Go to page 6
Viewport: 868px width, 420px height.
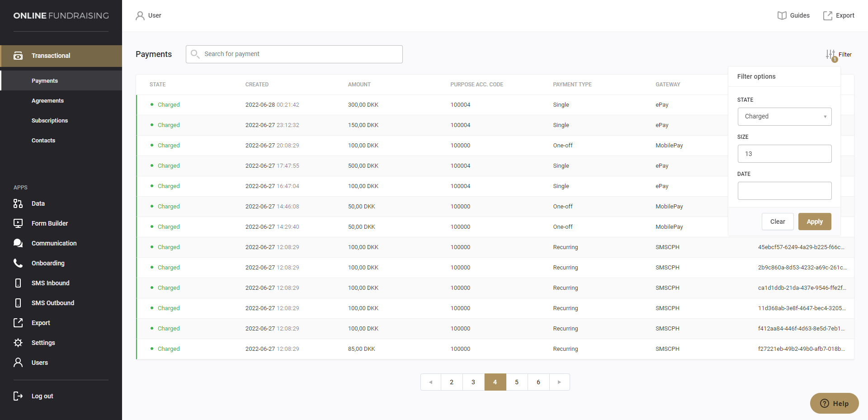tap(538, 382)
